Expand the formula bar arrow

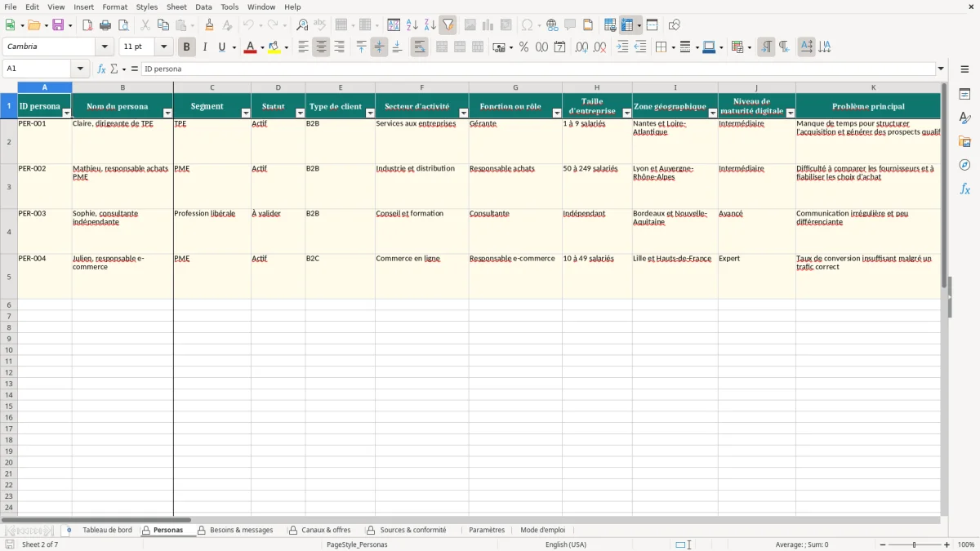coord(941,69)
